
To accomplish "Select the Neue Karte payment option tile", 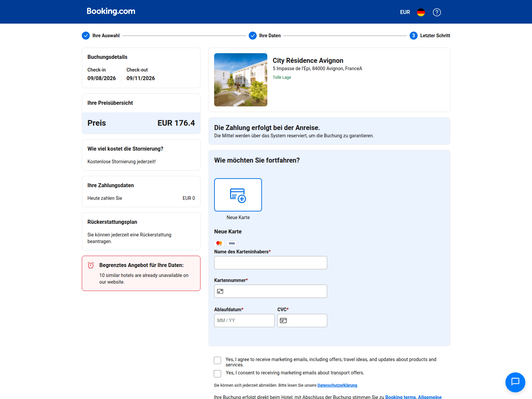I will click(238, 195).
